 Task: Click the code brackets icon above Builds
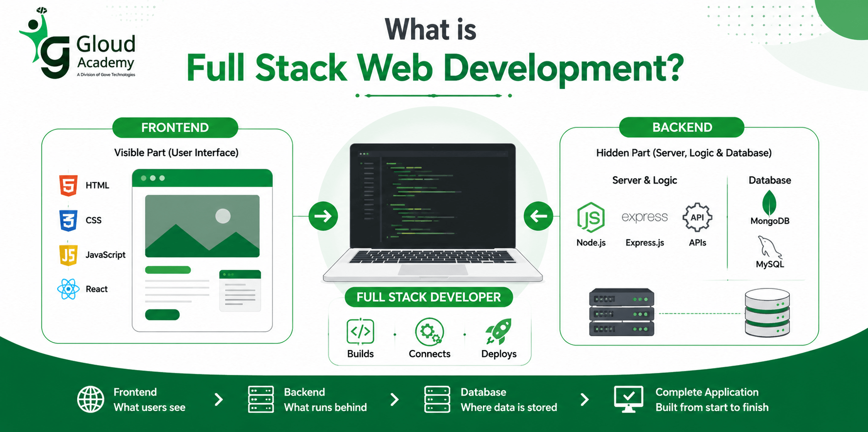(360, 332)
